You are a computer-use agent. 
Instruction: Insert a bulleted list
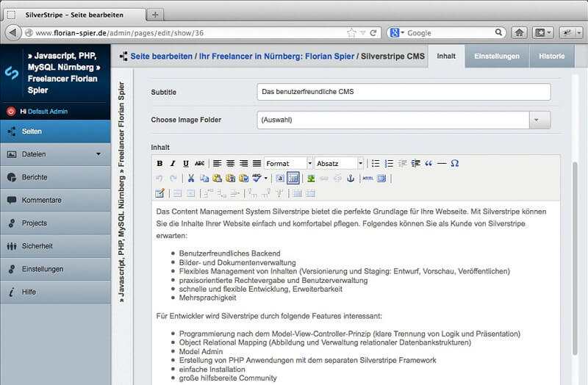pyautogui.click(x=376, y=163)
